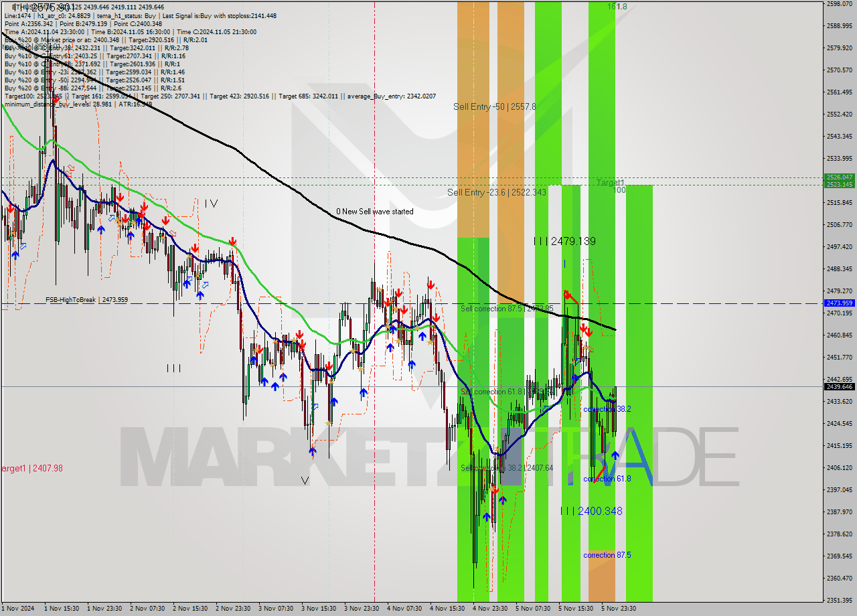Click the 'average_Buy_entry: 2342.0207' text

[x=393, y=96]
